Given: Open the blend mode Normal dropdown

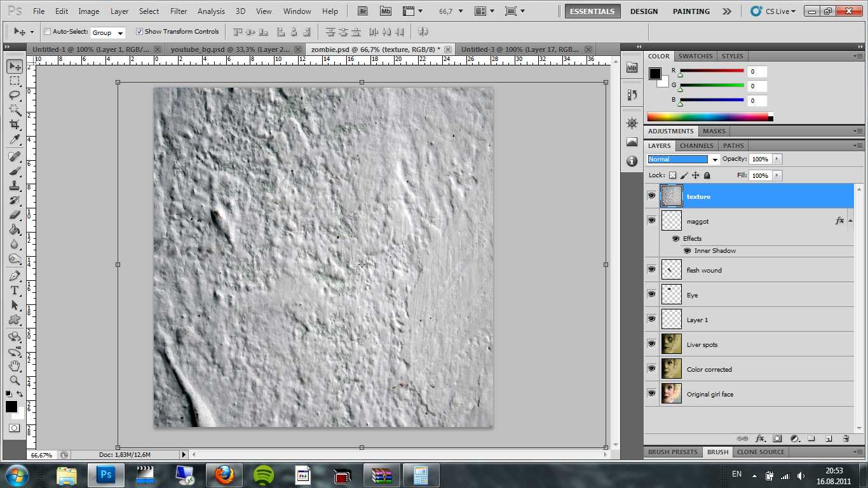Looking at the screenshot, I should click(x=683, y=159).
